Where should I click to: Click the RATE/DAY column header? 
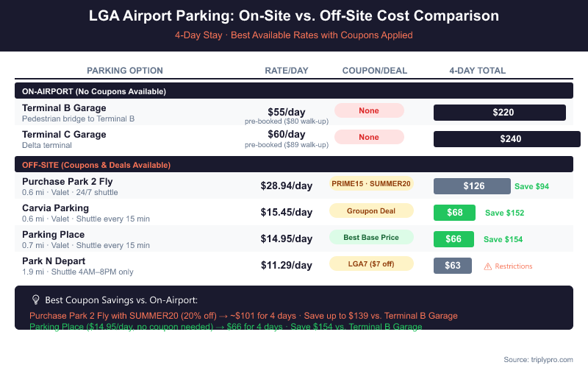287,71
